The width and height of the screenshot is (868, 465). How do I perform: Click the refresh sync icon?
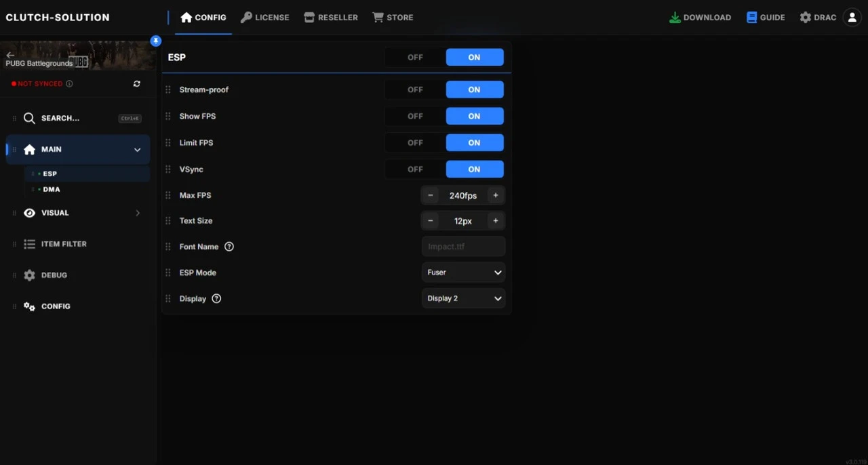137,84
